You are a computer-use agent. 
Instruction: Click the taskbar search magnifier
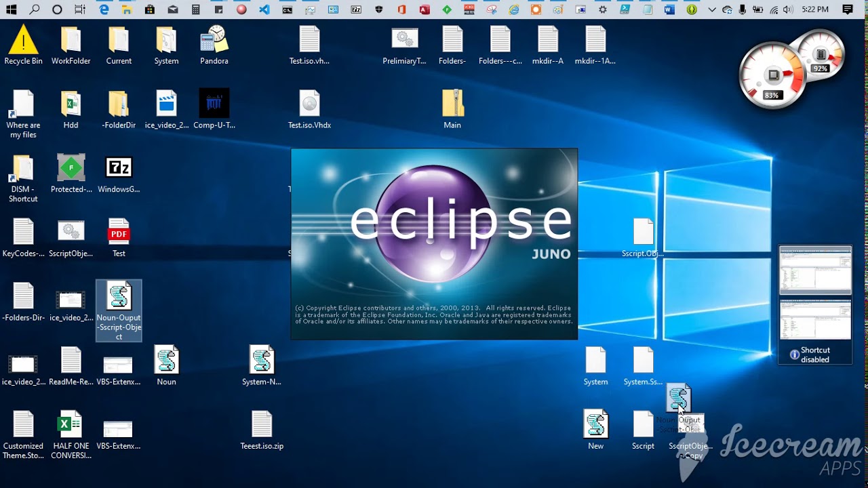coord(35,9)
